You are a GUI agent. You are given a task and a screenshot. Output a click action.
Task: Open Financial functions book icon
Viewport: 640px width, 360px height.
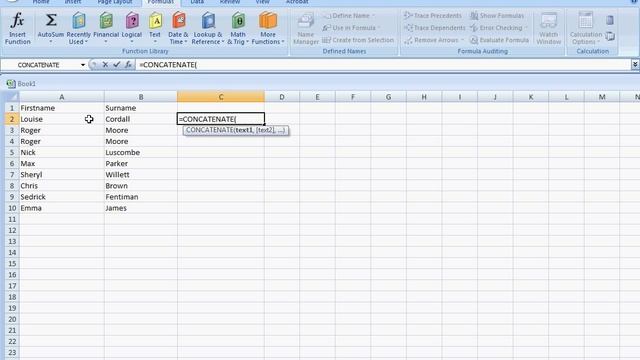pyautogui.click(x=106, y=20)
